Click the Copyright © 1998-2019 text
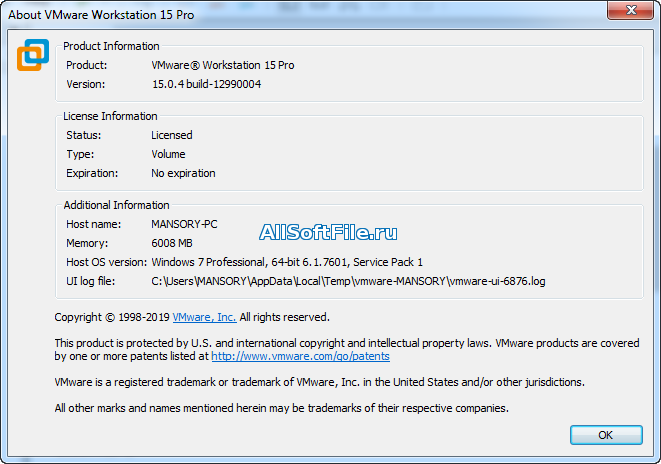The height and width of the screenshot is (464, 661). point(112,317)
